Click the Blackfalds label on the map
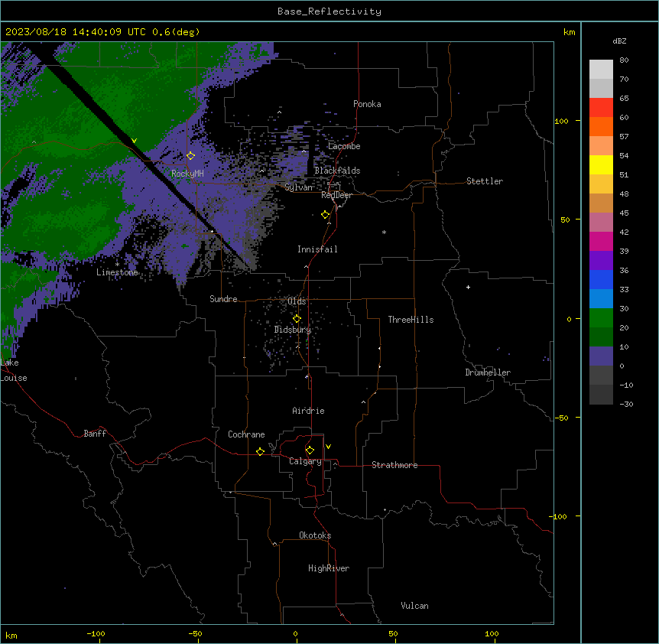Screen dimensions: 659x644 pyautogui.click(x=337, y=171)
